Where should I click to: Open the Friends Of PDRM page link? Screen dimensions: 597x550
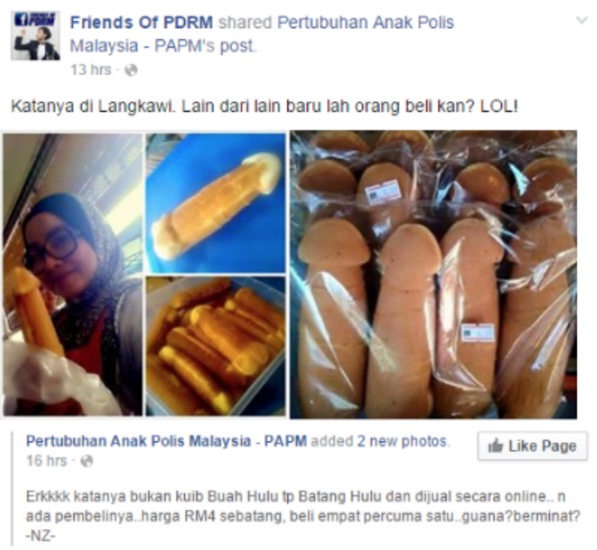(141, 23)
